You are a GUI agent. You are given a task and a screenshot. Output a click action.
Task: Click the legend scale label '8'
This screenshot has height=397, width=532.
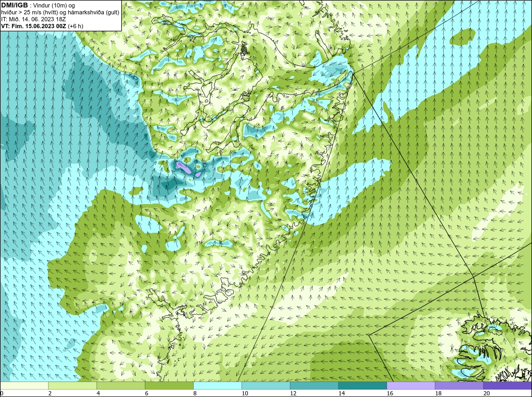pyautogui.click(x=195, y=393)
